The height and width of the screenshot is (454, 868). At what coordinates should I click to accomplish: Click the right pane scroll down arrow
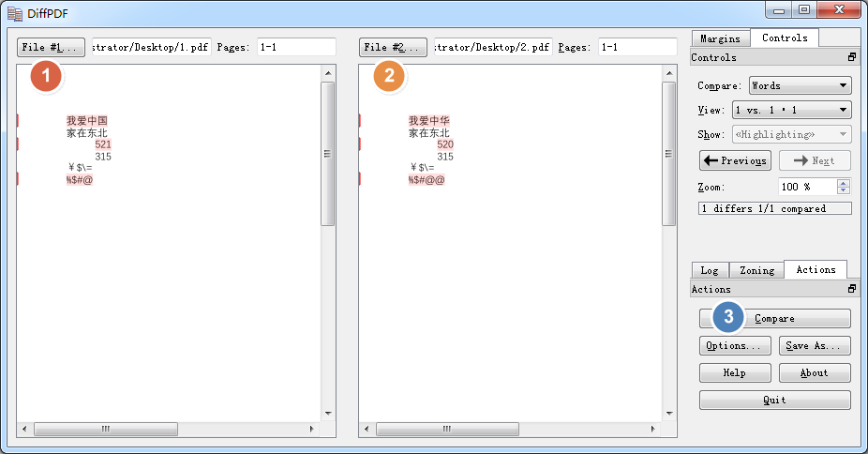pyautogui.click(x=669, y=414)
